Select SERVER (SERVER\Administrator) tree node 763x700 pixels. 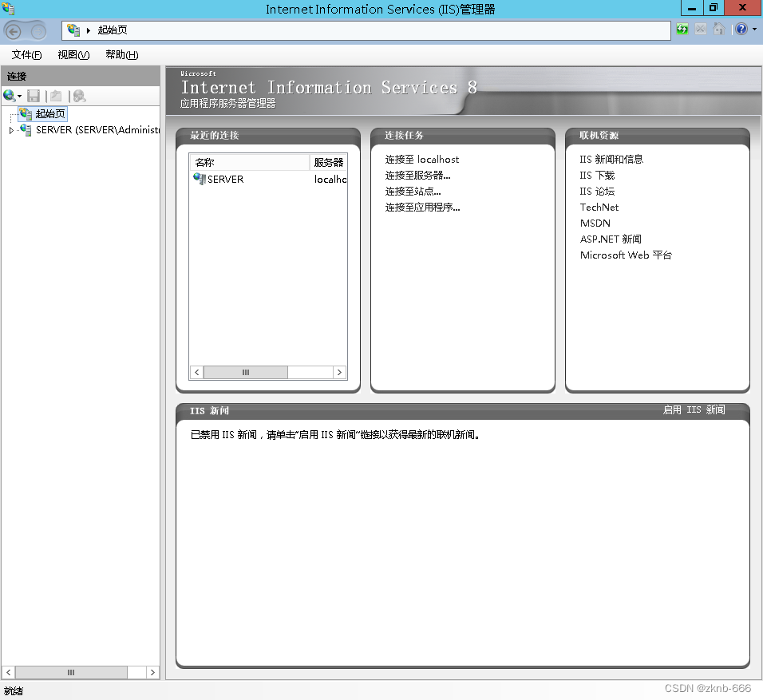coord(98,130)
